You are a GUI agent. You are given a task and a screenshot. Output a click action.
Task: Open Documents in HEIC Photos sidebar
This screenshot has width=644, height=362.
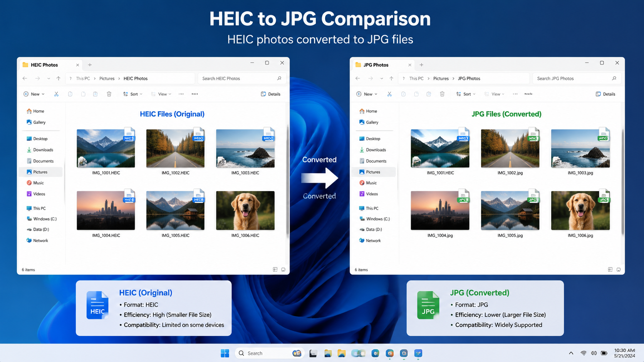[40, 161]
